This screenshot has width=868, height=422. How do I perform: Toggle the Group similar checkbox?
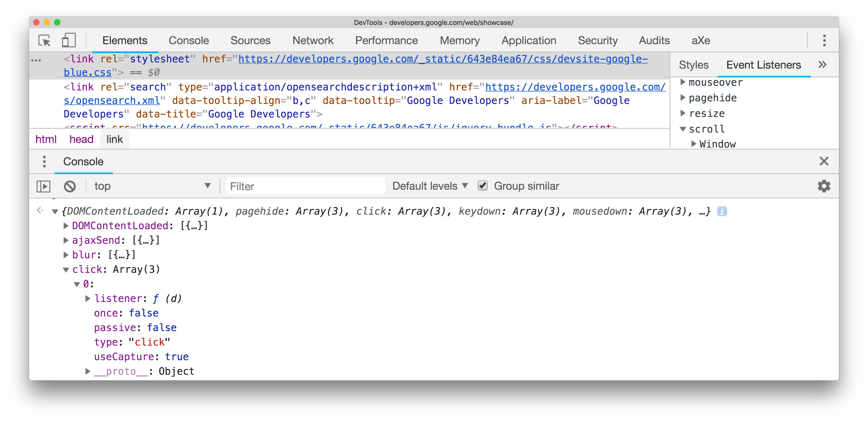click(x=482, y=186)
